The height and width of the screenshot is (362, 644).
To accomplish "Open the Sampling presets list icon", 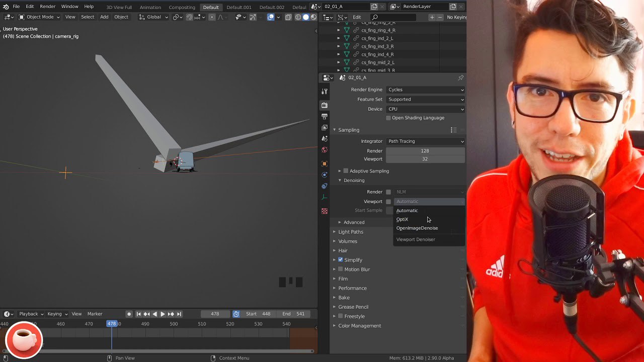I will [x=453, y=130].
